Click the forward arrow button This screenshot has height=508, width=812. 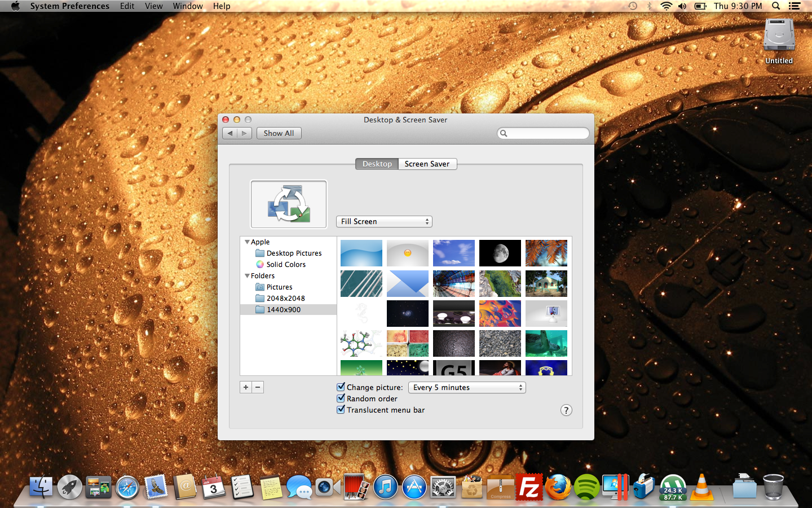point(244,133)
